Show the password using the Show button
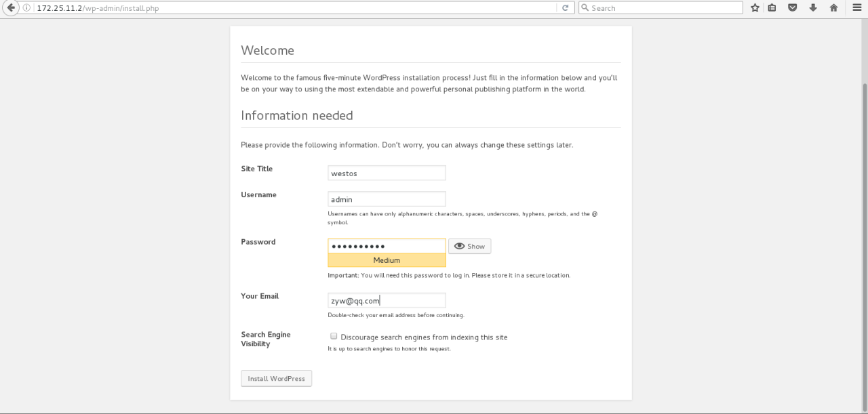This screenshot has width=868, height=414. (469, 246)
